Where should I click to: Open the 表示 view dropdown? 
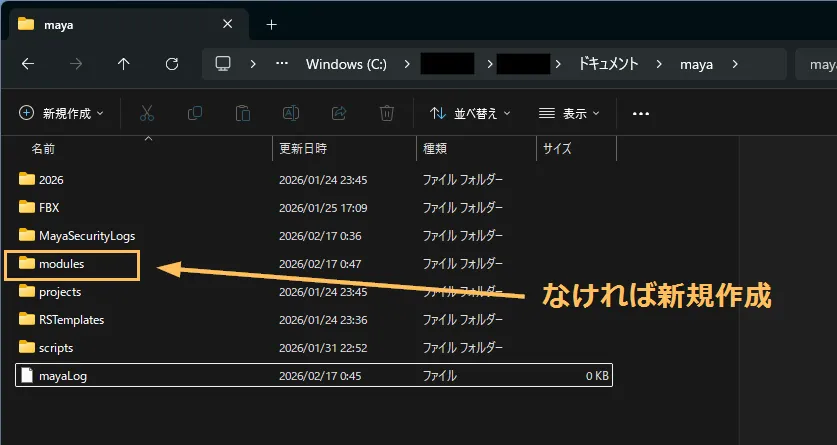point(570,114)
